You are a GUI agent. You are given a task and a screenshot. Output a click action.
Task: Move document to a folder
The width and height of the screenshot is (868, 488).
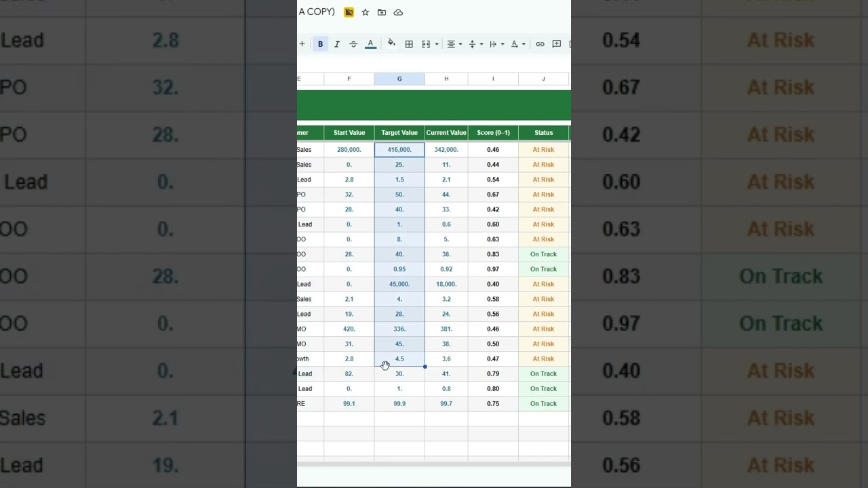tap(382, 12)
